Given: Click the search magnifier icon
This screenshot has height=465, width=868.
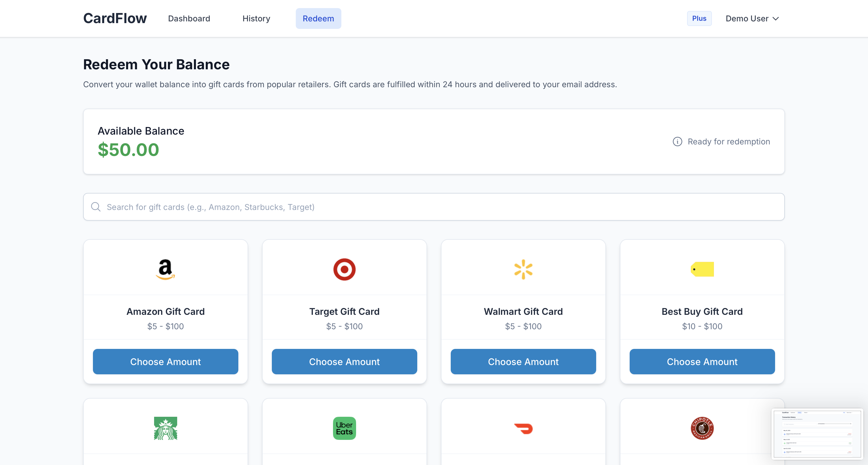Looking at the screenshot, I should (x=96, y=207).
